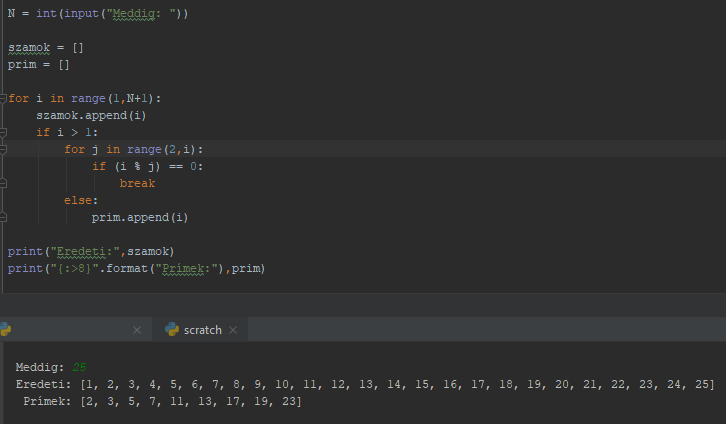This screenshot has width=726, height=424.
Task: Click the Python icon on scratch tab
Action: click(x=172, y=329)
